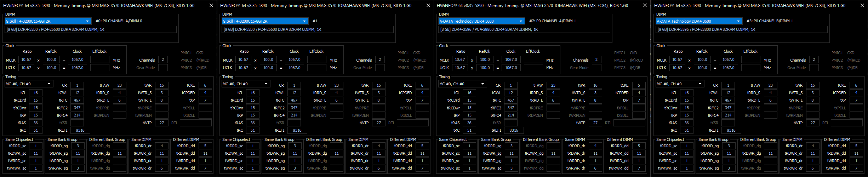The width and height of the screenshot is (868, 177).
Task: Close the DIMM #2 Memory Timings window
Action: 645,5
